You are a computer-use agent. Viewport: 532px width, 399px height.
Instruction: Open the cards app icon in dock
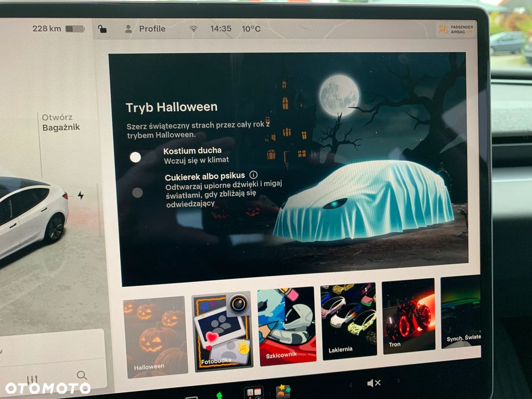point(253,393)
